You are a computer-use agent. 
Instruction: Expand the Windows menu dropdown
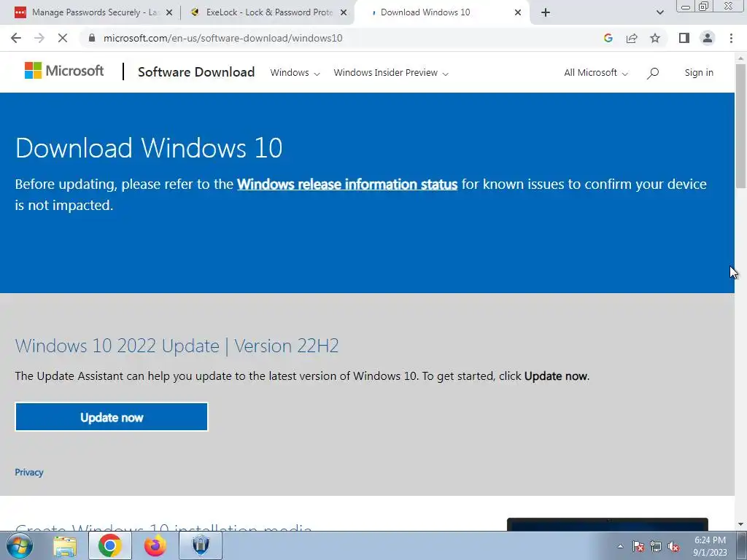tap(295, 73)
